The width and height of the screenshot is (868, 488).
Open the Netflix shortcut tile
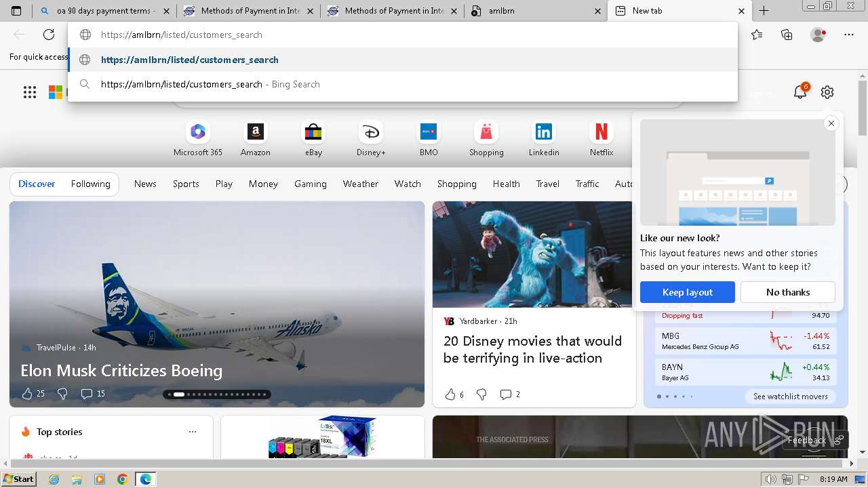tap(601, 139)
